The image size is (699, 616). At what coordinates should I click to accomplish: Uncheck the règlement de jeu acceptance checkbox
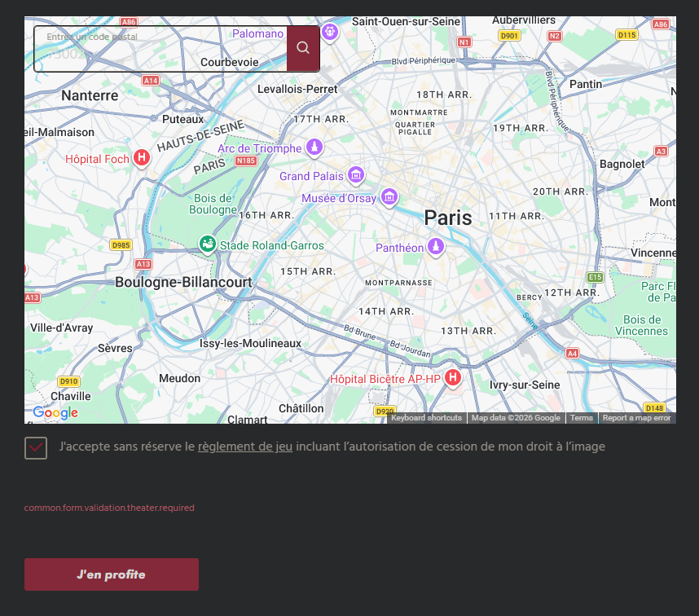click(x=36, y=448)
